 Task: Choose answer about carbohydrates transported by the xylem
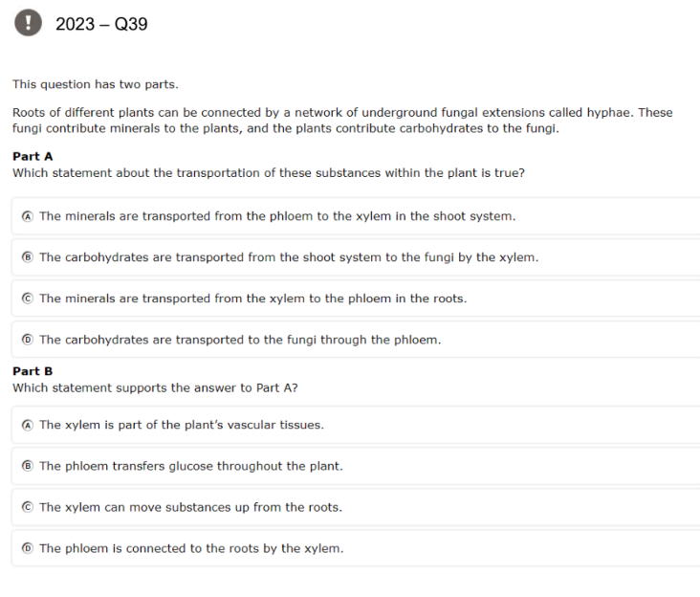tap(356, 257)
